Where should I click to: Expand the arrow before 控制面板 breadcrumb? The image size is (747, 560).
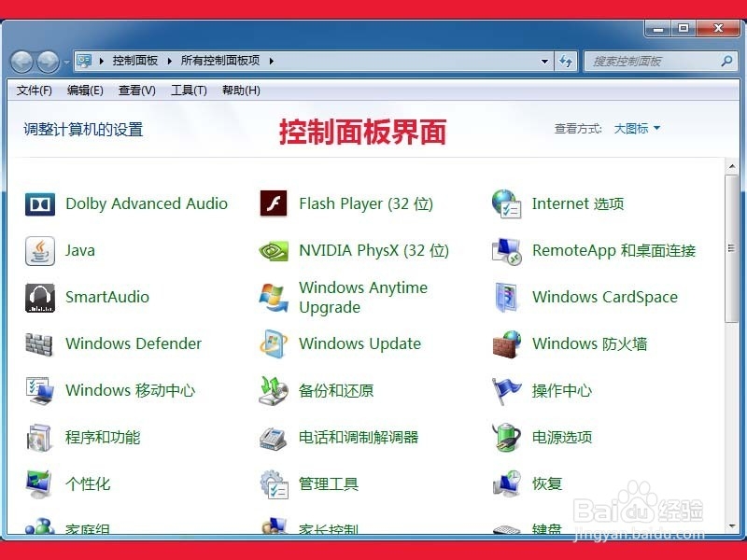coord(102,61)
